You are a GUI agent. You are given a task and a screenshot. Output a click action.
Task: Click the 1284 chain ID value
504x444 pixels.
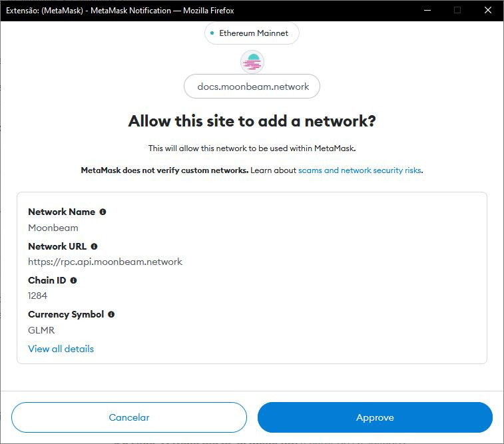point(38,296)
